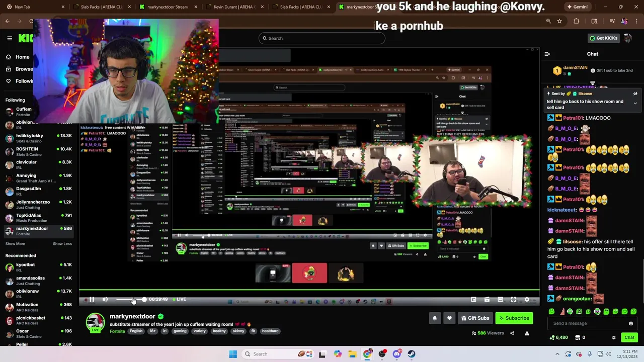Image resolution: width=644 pixels, height=362 pixels.
Task: Click the LIVE indicator in player controls
Action: click(x=180, y=299)
